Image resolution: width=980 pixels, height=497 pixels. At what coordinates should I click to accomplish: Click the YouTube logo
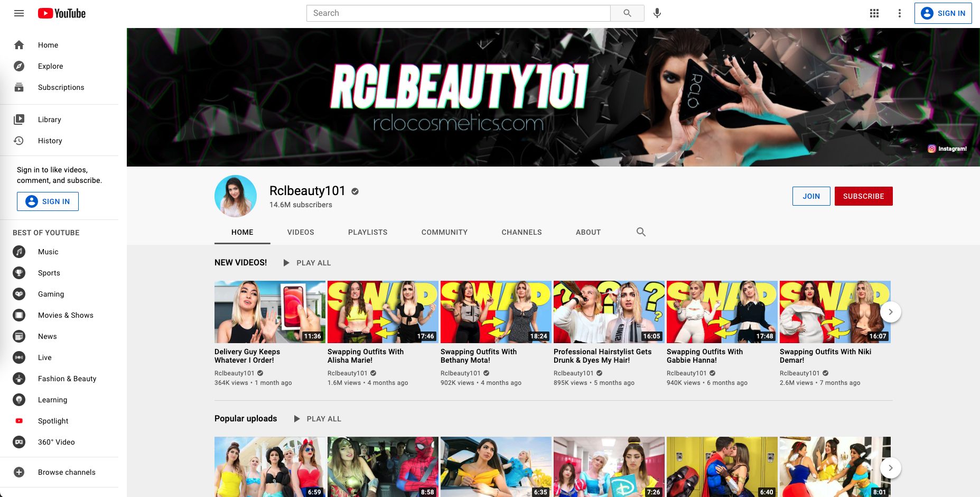point(62,13)
